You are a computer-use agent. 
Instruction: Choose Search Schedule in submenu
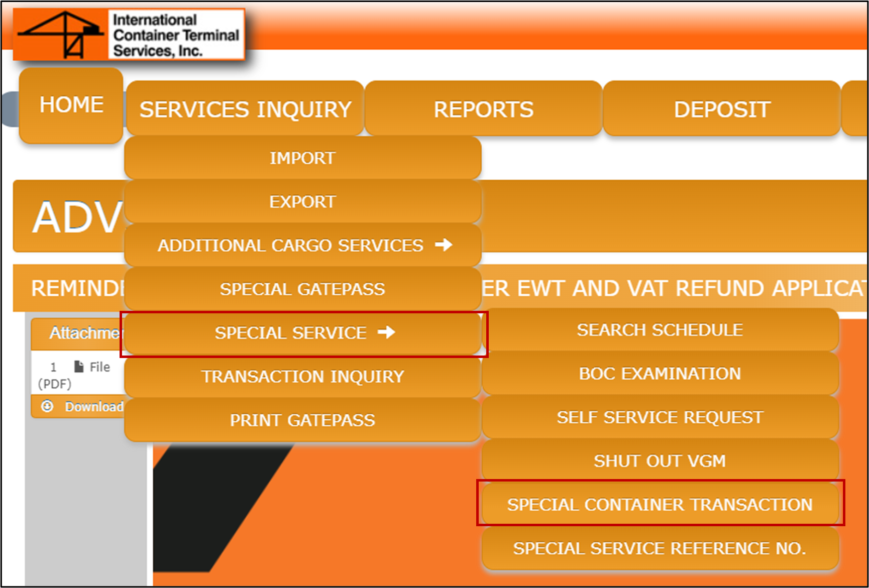coord(660,330)
